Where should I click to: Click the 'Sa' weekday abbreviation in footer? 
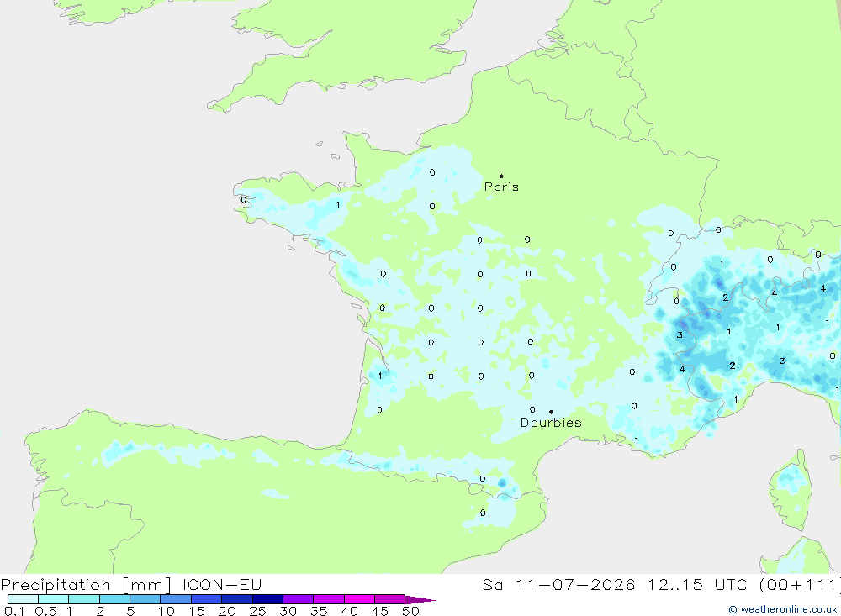tap(492, 585)
